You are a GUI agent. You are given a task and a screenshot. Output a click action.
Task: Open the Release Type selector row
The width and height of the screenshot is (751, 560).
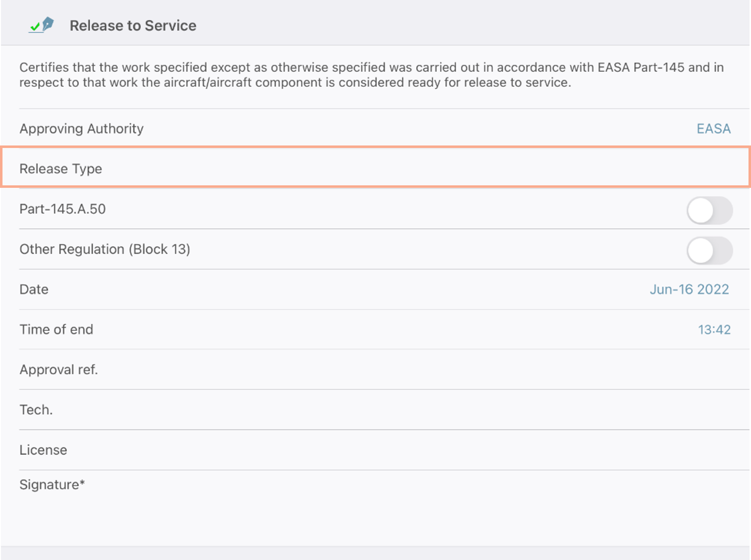(376, 168)
